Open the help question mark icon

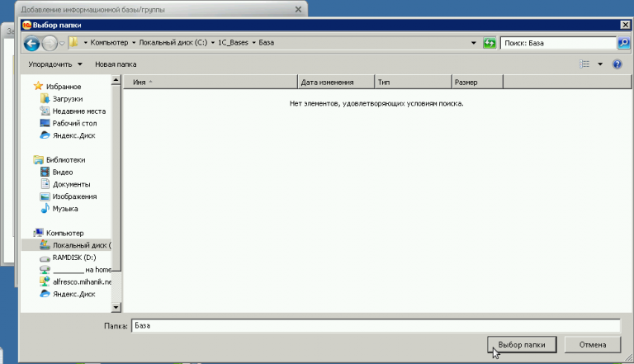(616, 64)
